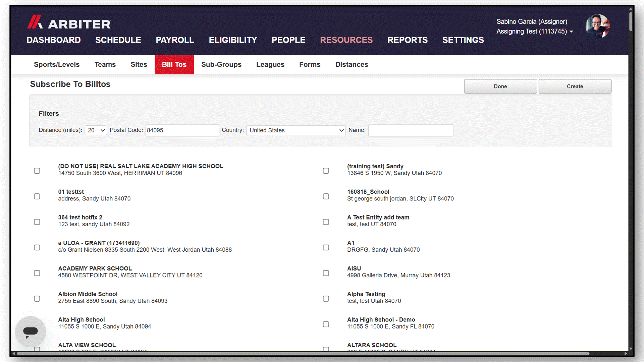Check a ULOA - GRANT entry
The width and height of the screenshot is (644, 362).
pos(37,247)
